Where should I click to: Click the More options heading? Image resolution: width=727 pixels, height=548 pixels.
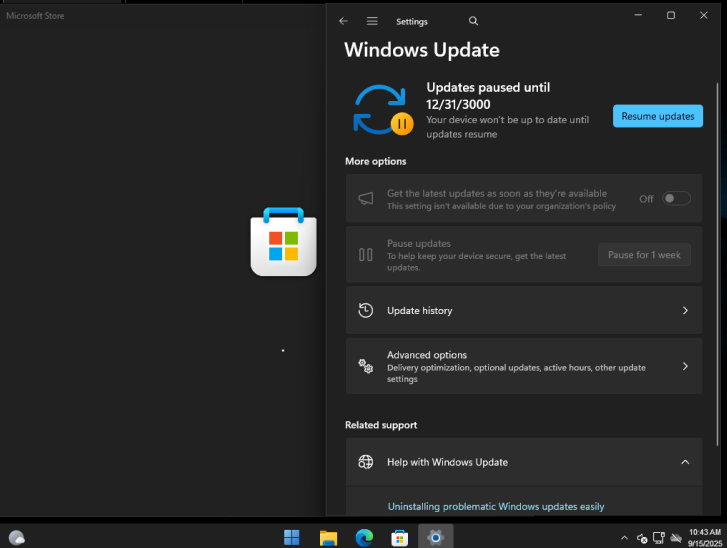(376, 161)
